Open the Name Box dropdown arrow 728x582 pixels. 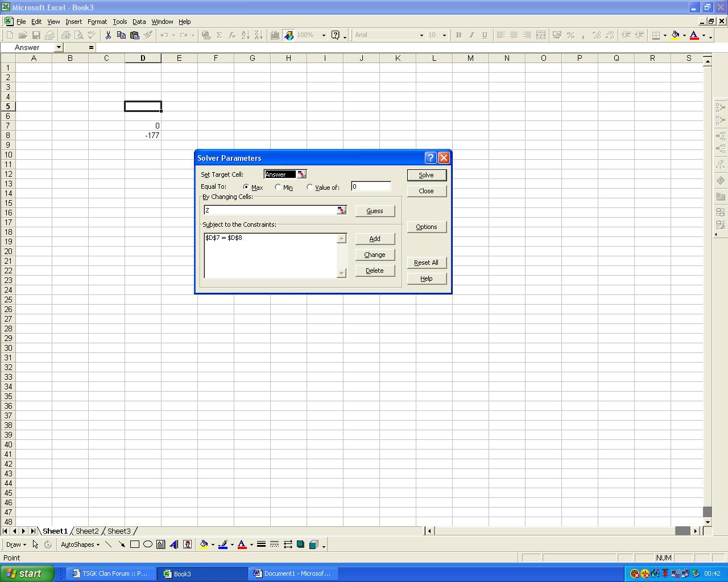pos(58,48)
